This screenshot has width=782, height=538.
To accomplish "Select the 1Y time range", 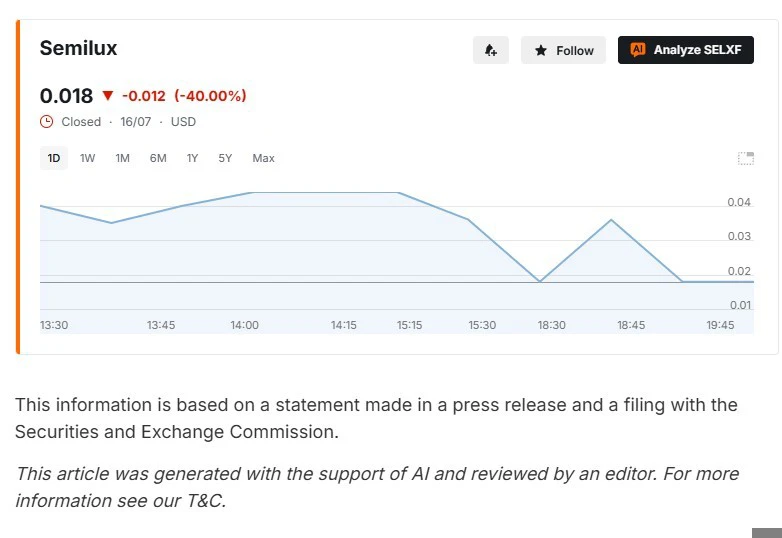I will (193, 158).
